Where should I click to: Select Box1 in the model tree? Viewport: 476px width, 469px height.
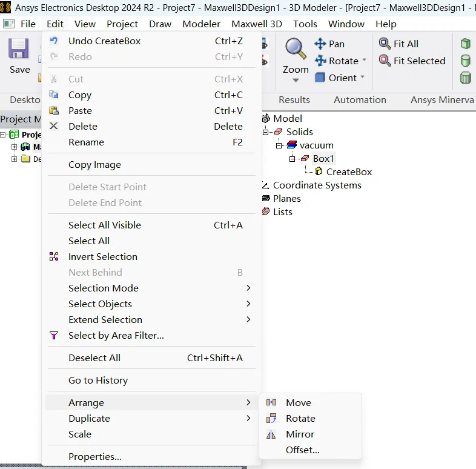tap(323, 159)
